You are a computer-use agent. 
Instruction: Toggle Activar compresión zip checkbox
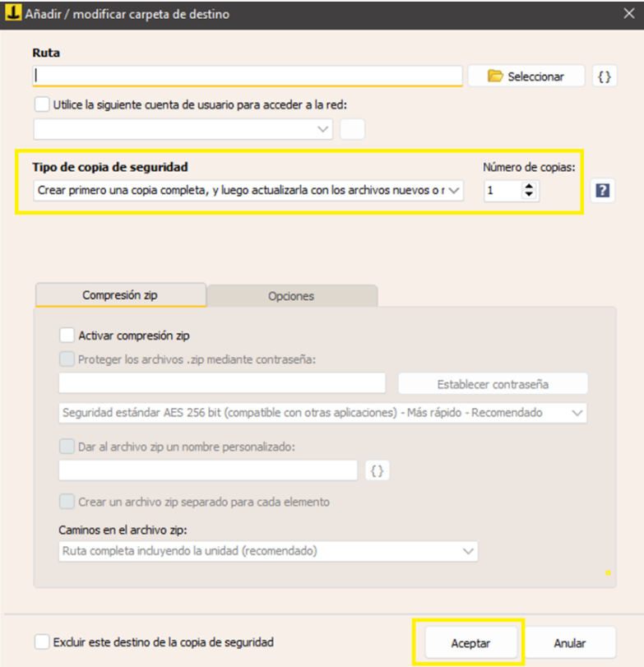point(67,336)
